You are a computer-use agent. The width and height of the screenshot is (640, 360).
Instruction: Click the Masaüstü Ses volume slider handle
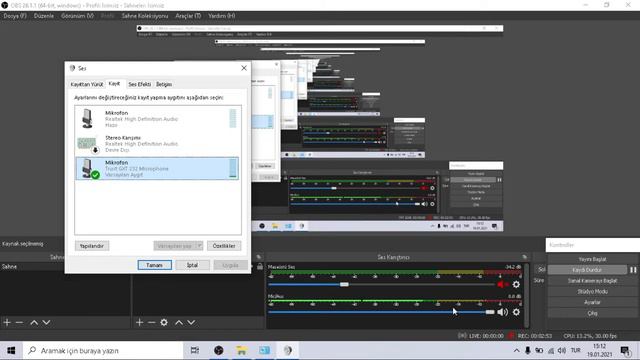[x=344, y=284]
